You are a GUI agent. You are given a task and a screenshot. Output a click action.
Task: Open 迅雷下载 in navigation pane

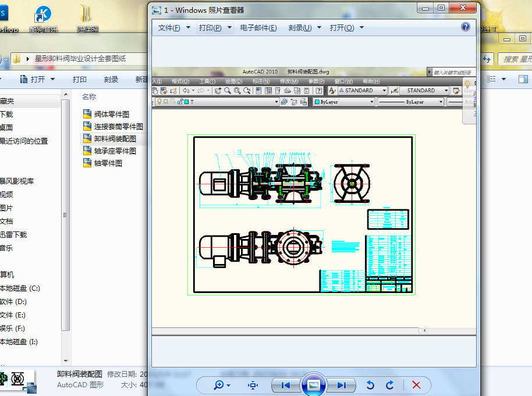(13, 234)
